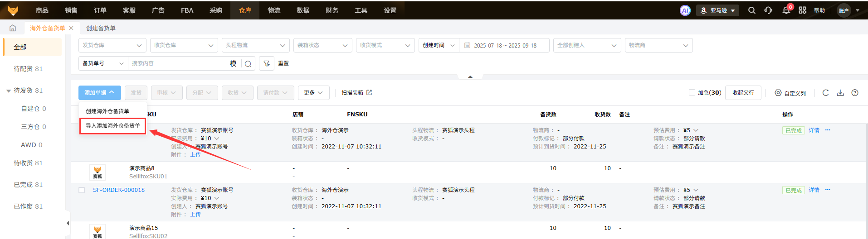868x239 pixels.
Task: Open the advanced filter funnel icon
Action: 267,64
